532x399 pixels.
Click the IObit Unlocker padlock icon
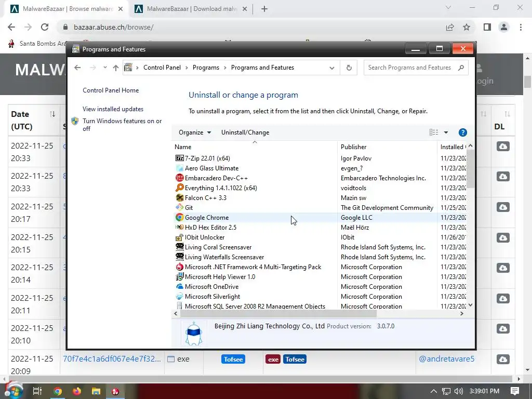coord(179,237)
